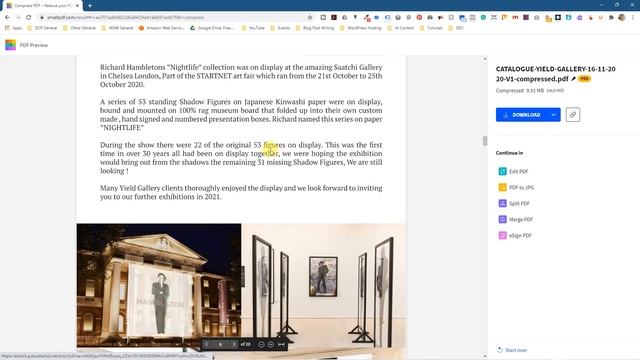Click the PDF to JPG yellow icon
Viewport: 640px width, 360px height.
pyautogui.click(x=502, y=187)
